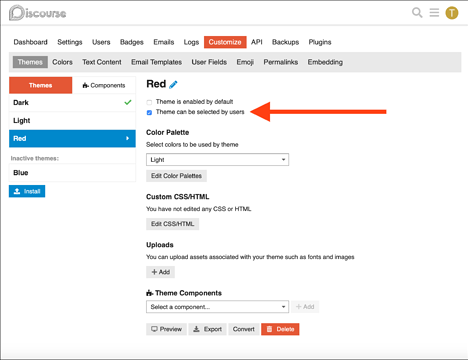Uncheck 'Theme can be selected by users'
The height and width of the screenshot is (360, 468).
(149, 112)
